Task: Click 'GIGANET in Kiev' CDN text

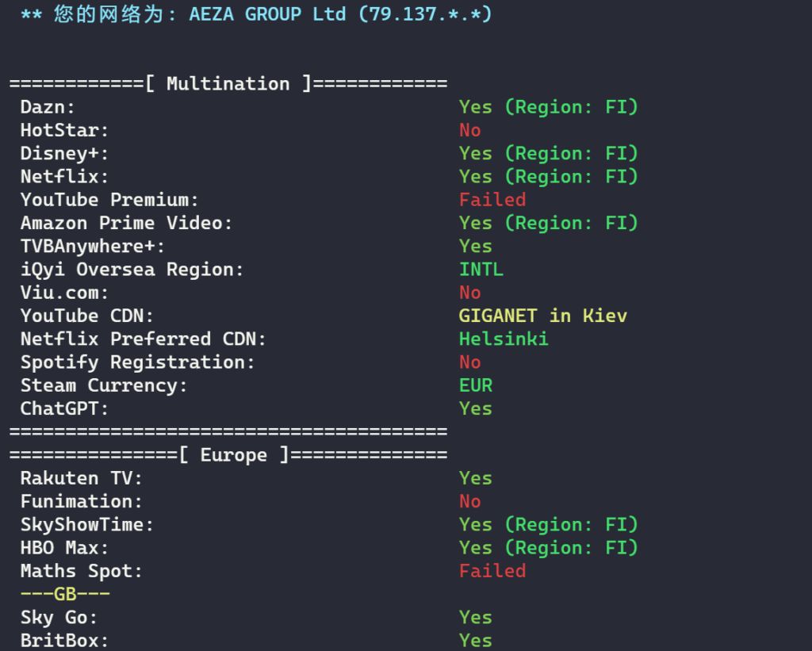Action: pyautogui.click(x=542, y=316)
